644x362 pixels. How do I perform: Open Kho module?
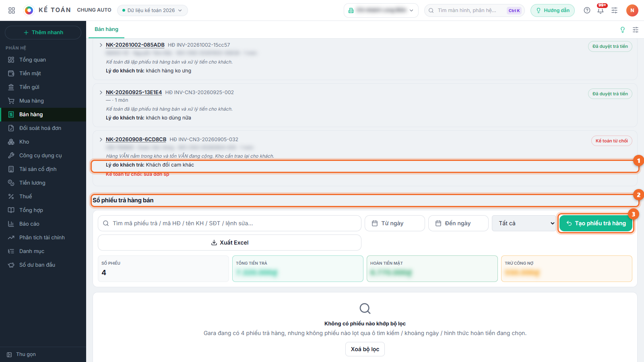point(43,142)
